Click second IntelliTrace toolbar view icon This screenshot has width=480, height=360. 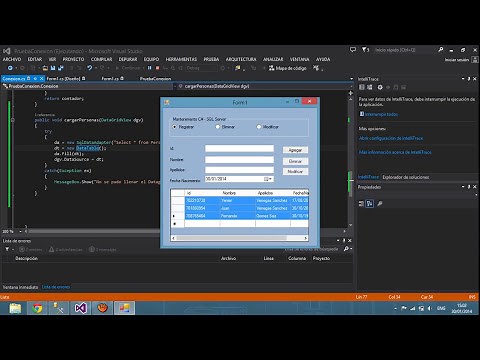pyautogui.click(x=370, y=87)
